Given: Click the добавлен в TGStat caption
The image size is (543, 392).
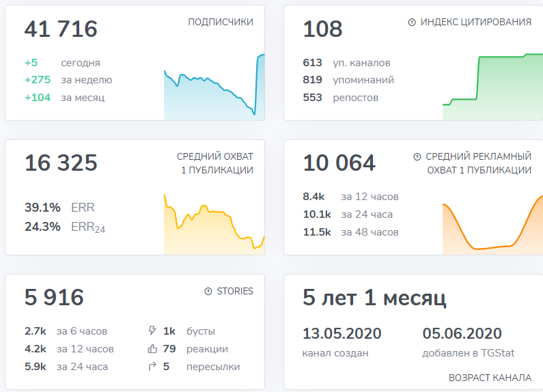Looking at the screenshot, I should [468, 353].
